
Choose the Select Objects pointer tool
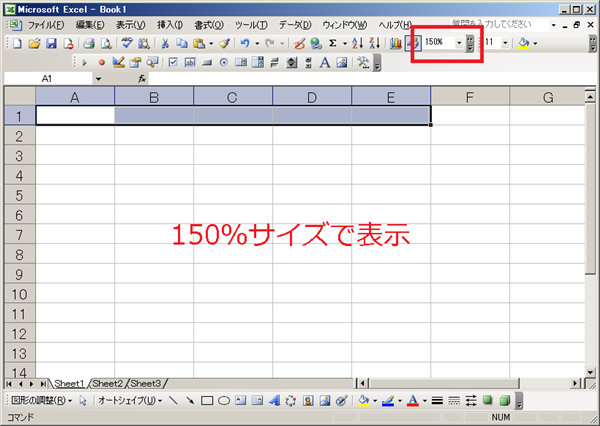83,401
